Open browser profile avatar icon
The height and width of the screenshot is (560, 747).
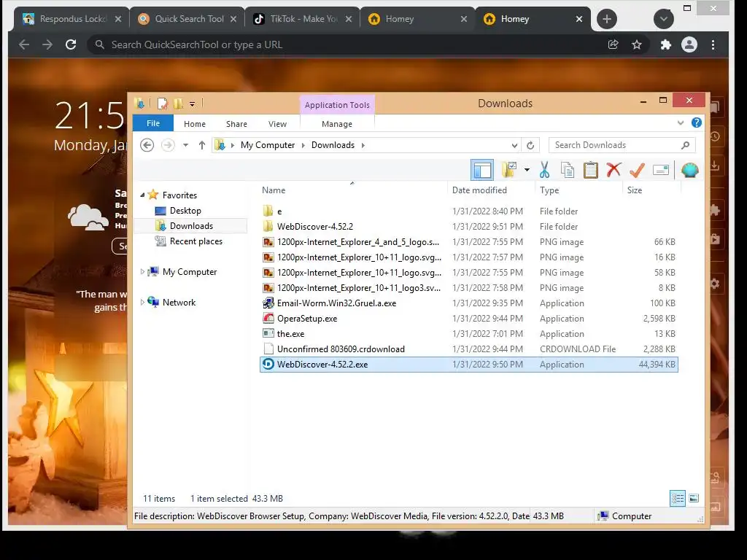(x=689, y=44)
